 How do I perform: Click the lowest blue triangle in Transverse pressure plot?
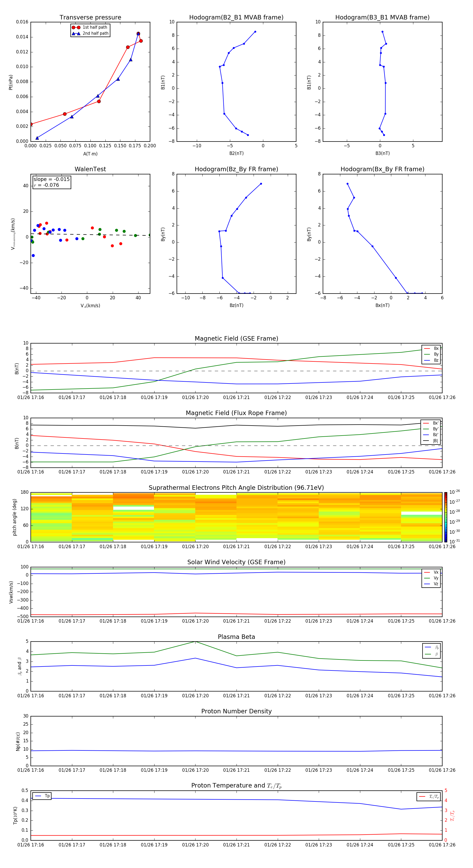[37, 138]
